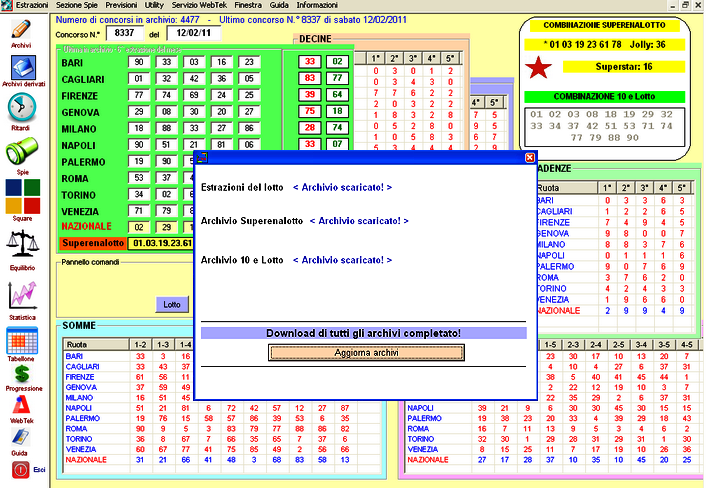Image resolution: width=706 pixels, height=488 pixels.
Task: Click the Superstar: 16 label
Action: point(624,67)
